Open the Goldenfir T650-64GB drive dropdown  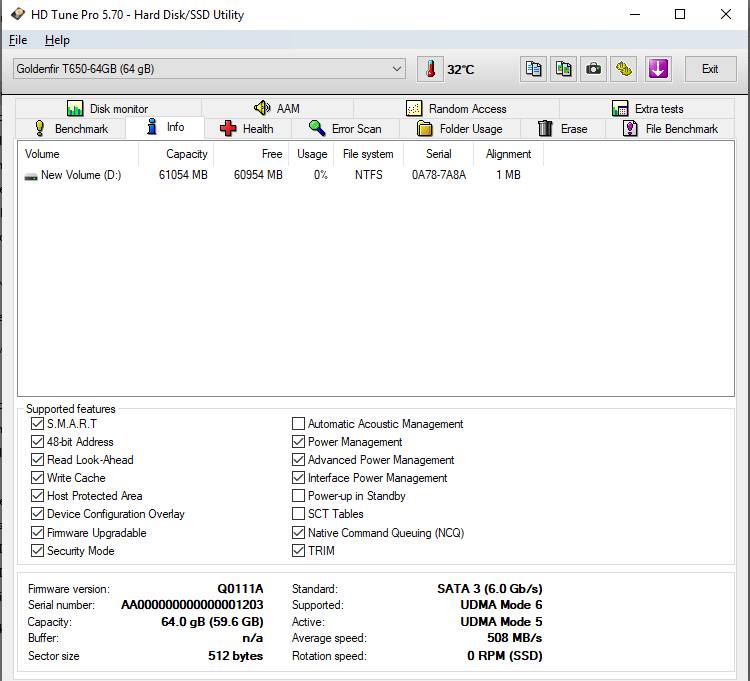pos(208,69)
